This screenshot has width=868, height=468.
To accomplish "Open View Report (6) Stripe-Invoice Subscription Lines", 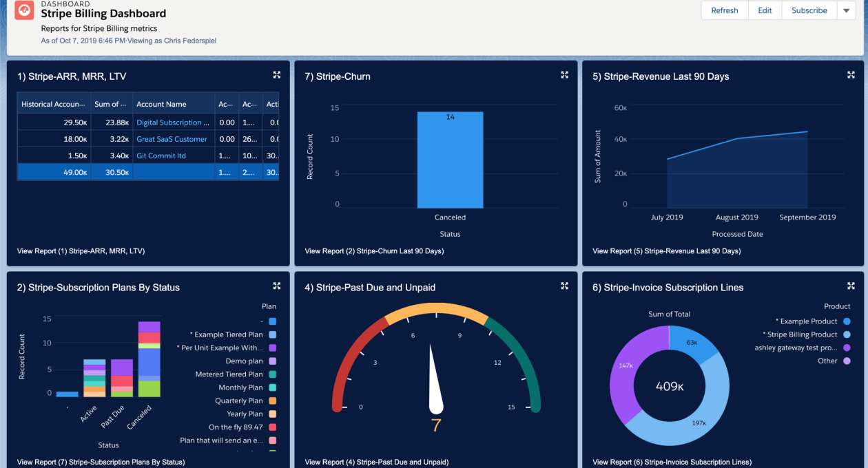I will [672, 462].
